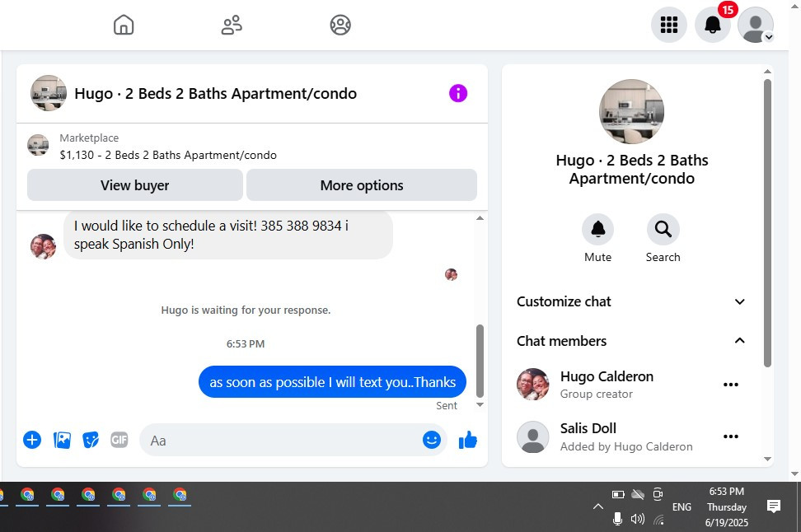The width and height of the screenshot is (801, 532).
Task: Click the View buyer button
Action: [x=135, y=185]
